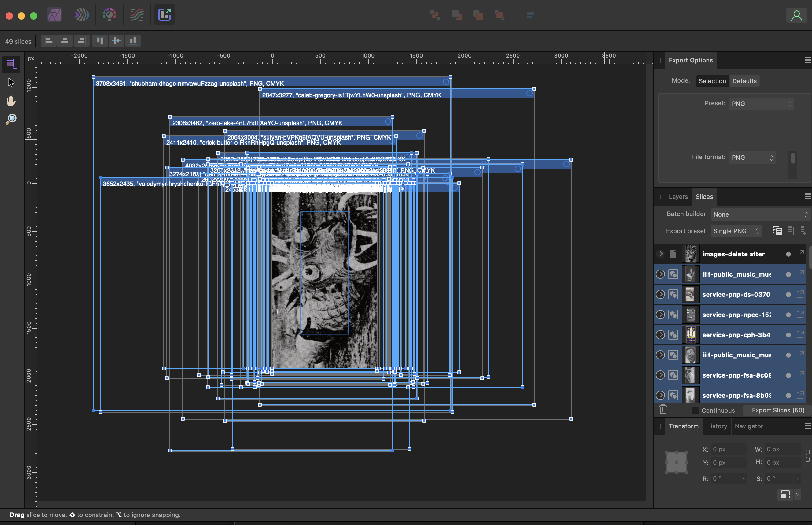The width and height of the screenshot is (812, 525).
Task: Expand the images-delete after slice row
Action: [661, 254]
